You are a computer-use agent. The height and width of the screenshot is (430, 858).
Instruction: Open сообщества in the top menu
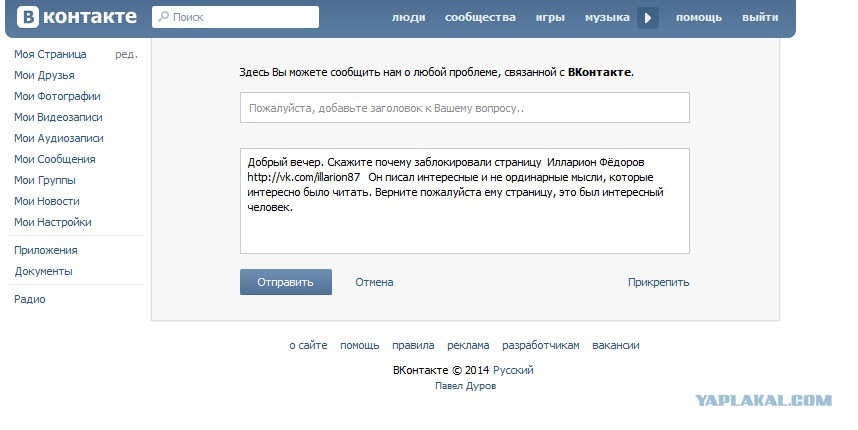pos(480,18)
